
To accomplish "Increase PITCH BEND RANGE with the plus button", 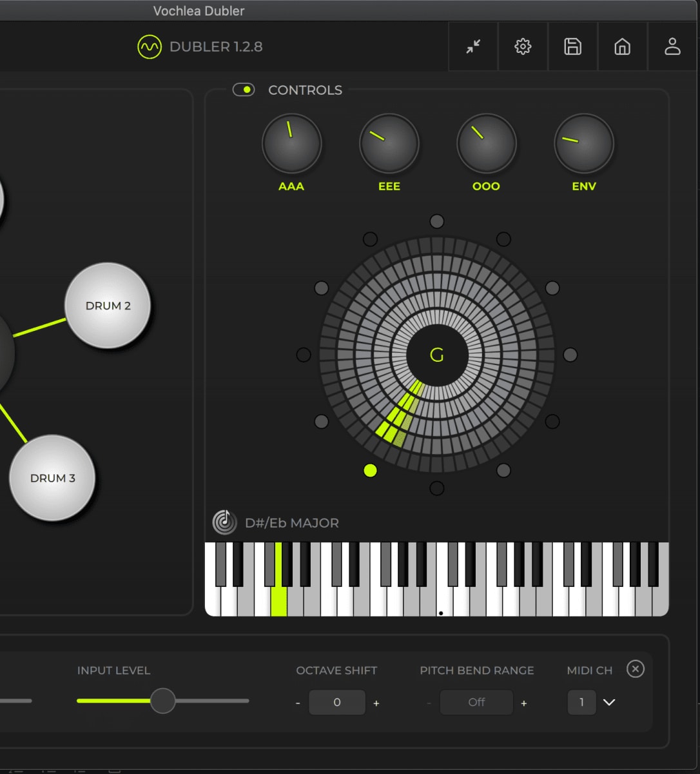I will point(524,703).
